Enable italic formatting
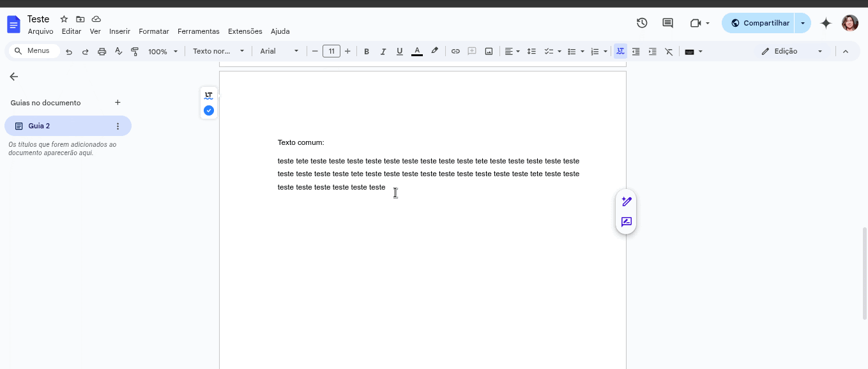Viewport: 868px width, 369px height. pyautogui.click(x=383, y=51)
